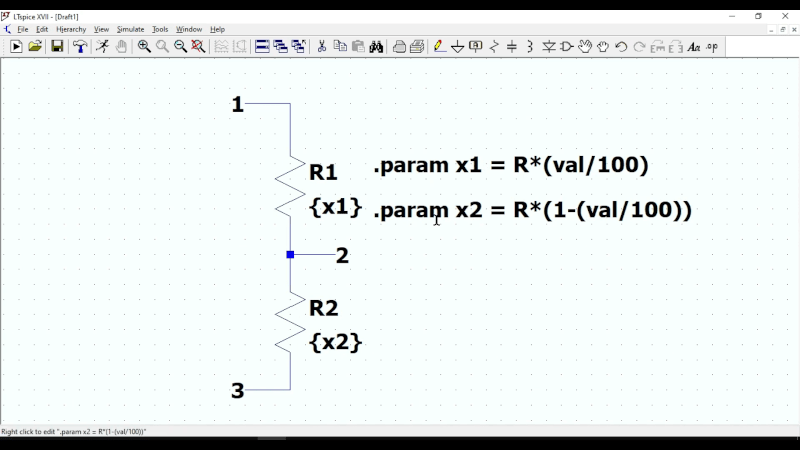Open the Control Panel hammer icon
The height and width of the screenshot is (450, 800).
(80, 47)
